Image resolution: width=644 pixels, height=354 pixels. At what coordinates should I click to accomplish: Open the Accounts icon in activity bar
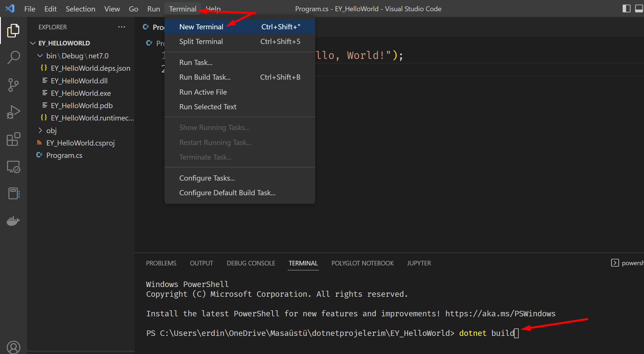click(x=13, y=347)
